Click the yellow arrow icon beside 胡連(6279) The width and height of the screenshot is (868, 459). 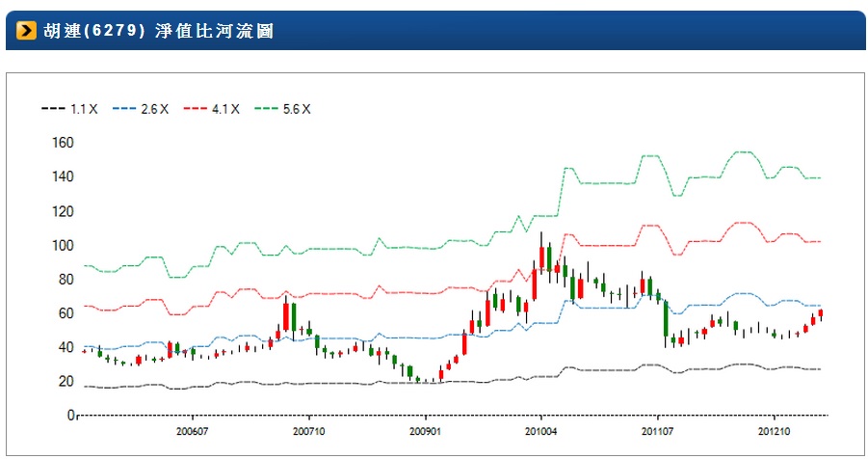click(26, 31)
